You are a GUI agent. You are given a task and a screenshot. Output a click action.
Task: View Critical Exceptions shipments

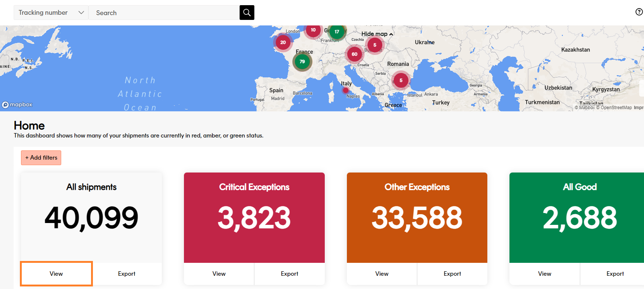[219, 274]
